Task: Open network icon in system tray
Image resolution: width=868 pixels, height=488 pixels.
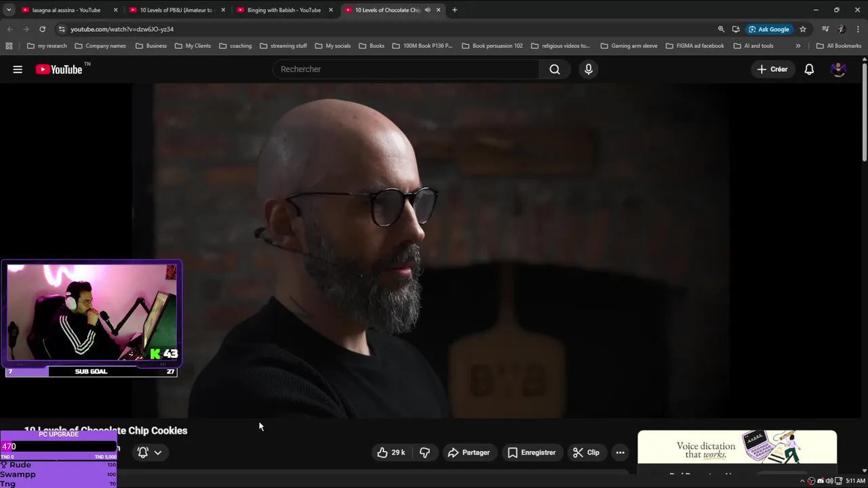Action: [837, 481]
